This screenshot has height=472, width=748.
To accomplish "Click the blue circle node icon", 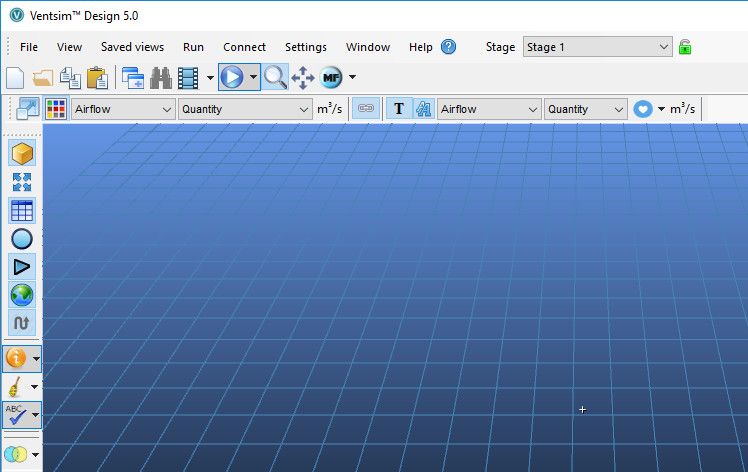I will 22,239.
